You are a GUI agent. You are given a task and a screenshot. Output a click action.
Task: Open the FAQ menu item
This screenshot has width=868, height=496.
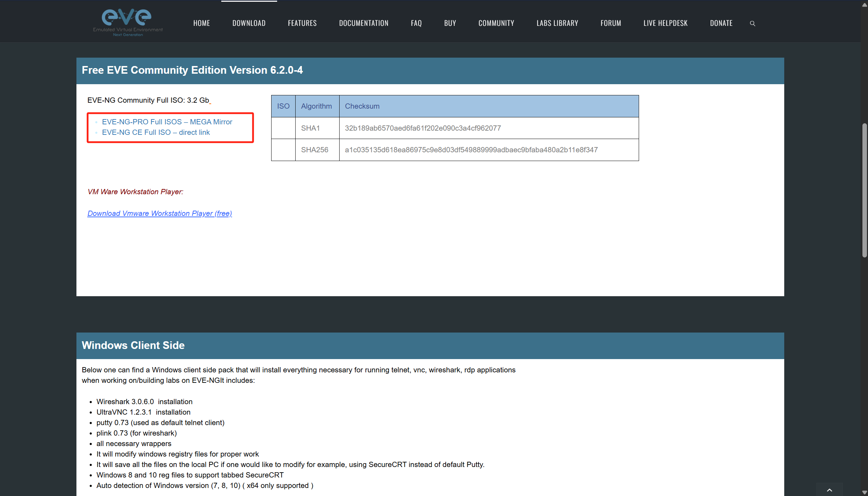tap(416, 23)
